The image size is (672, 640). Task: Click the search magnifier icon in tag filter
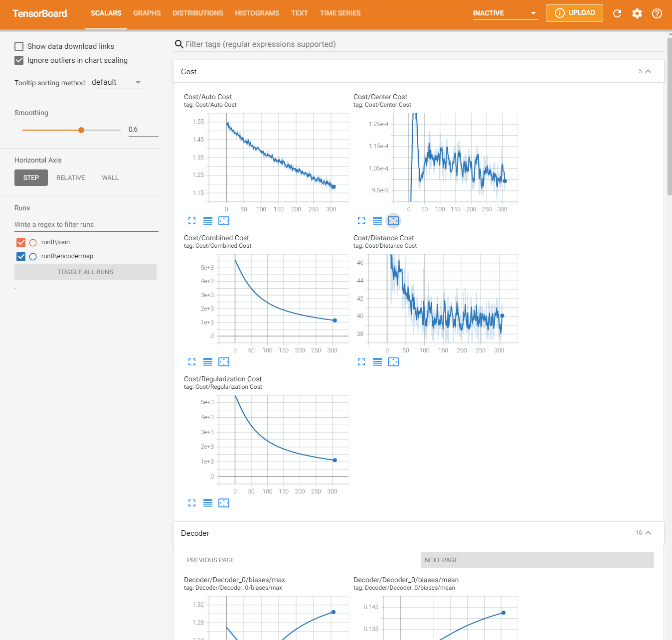(179, 44)
